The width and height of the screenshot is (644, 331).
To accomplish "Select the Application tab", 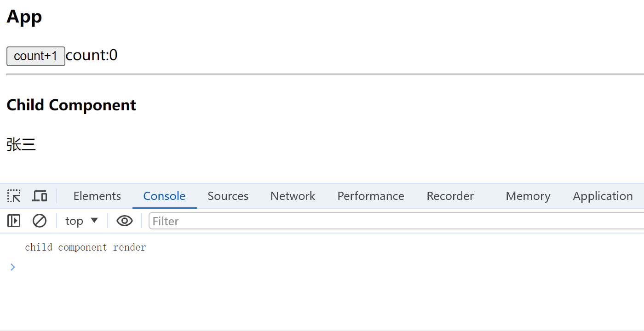I will coord(603,196).
